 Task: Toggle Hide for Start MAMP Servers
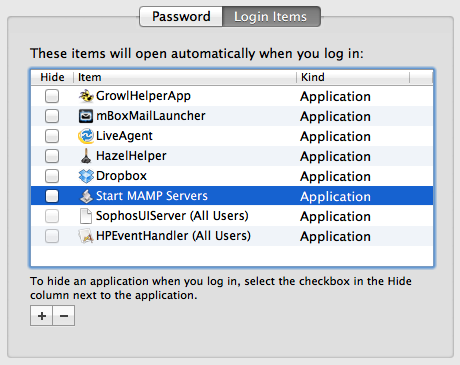click(52, 196)
